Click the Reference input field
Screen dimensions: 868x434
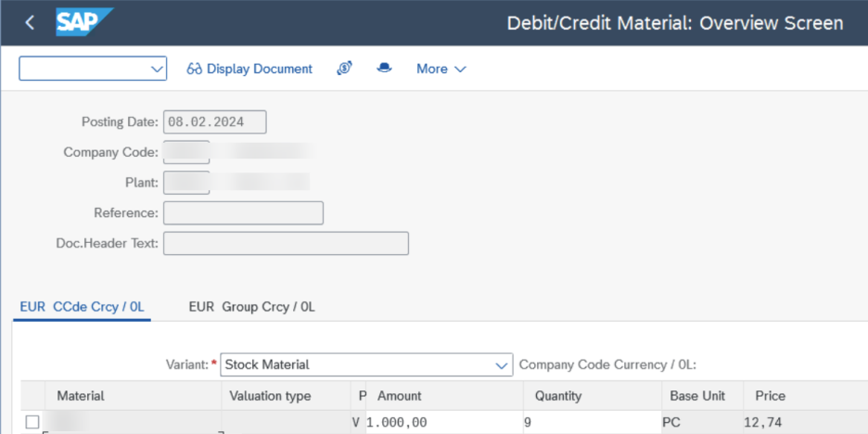tap(243, 213)
